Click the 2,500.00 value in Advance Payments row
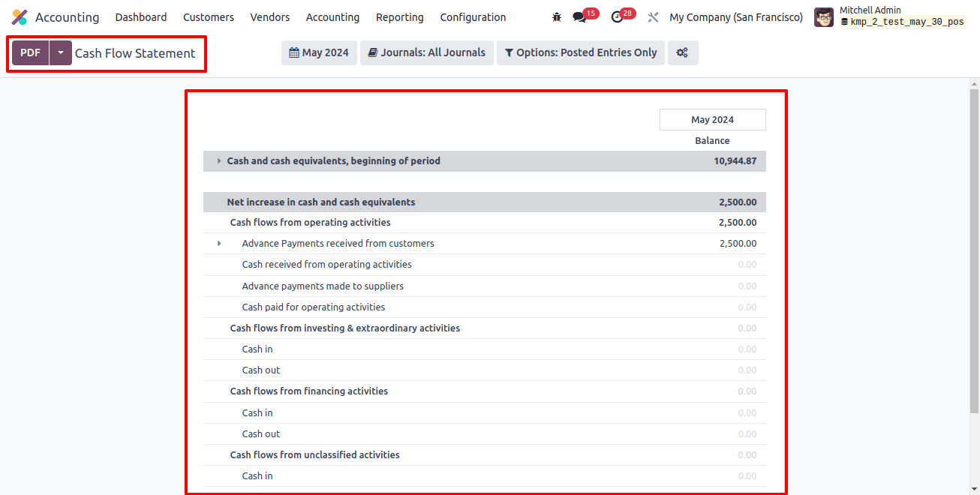 point(738,244)
